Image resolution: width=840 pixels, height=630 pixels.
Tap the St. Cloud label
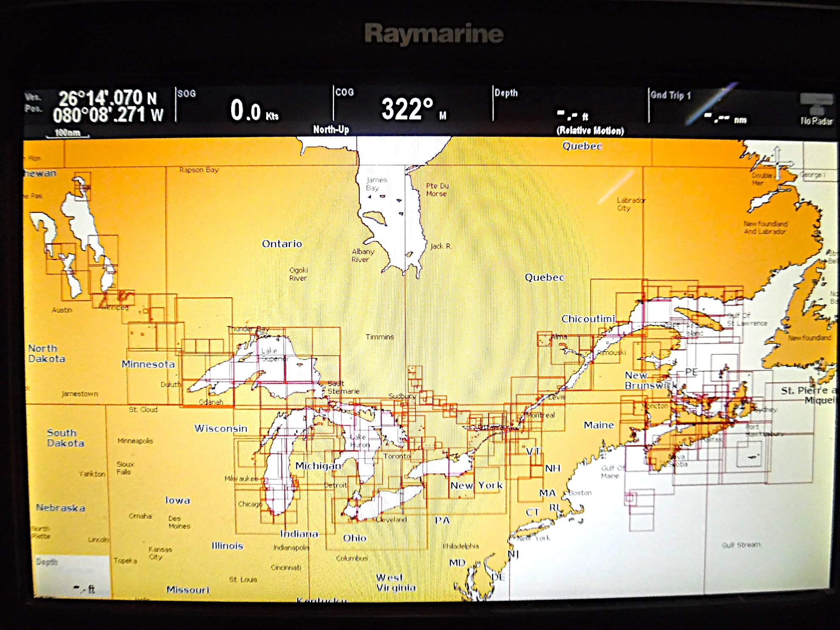[143, 409]
